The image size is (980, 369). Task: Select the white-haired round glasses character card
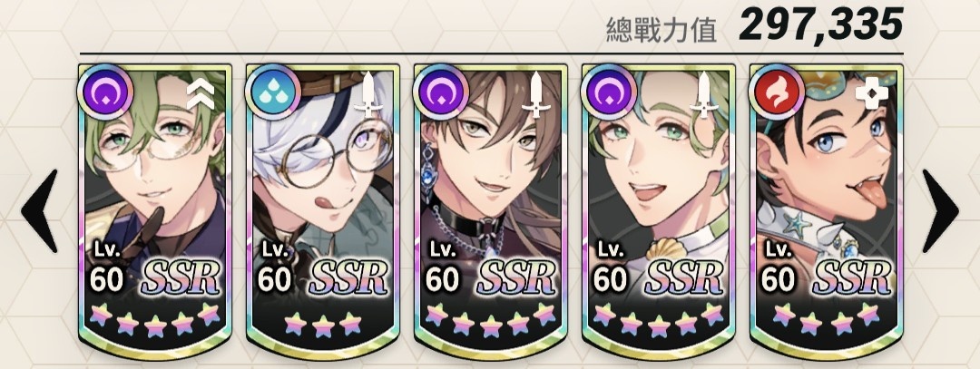[322, 211]
